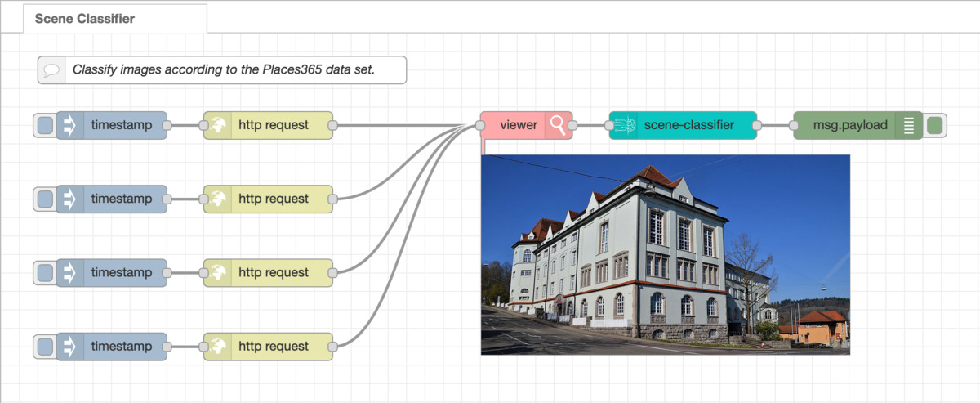Click the comment node speech bubble icon
Image resolution: width=980 pixels, height=403 pixels.
[x=51, y=70]
